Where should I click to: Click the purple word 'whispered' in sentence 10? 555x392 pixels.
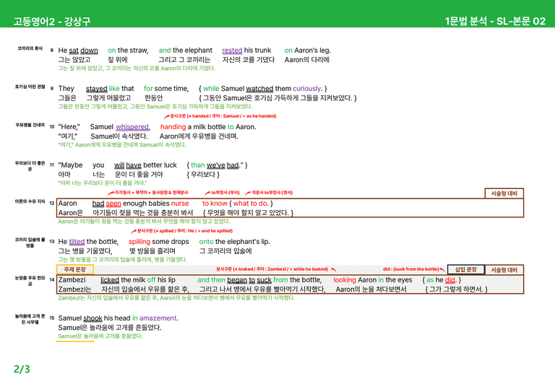[132, 127]
